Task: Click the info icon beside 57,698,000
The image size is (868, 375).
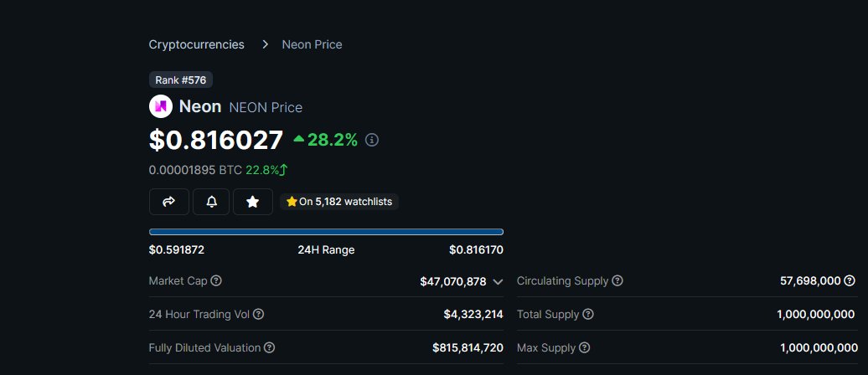Action: coord(850,281)
